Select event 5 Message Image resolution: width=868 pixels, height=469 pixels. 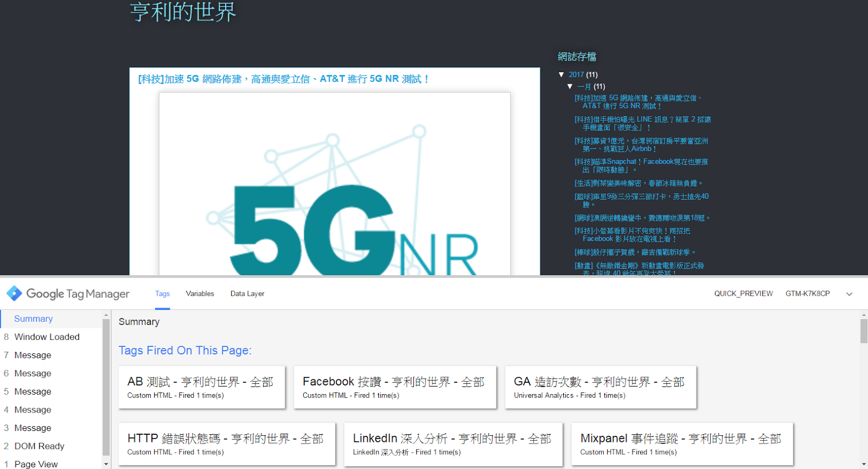pyautogui.click(x=51, y=391)
